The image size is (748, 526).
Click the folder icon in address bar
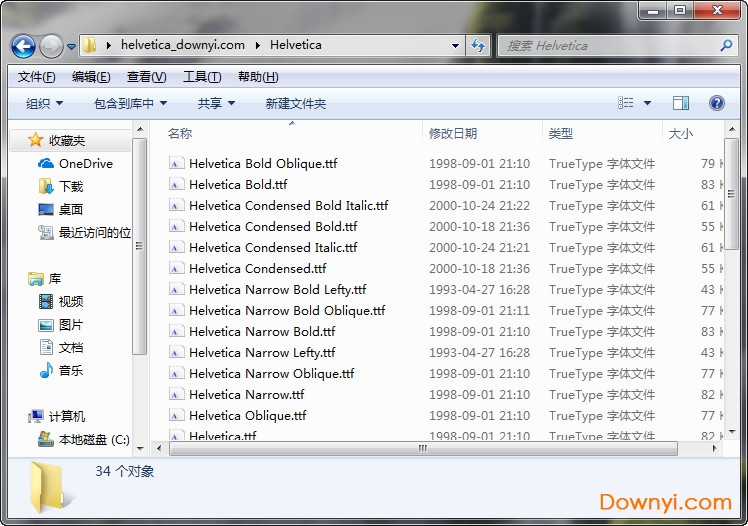89,45
